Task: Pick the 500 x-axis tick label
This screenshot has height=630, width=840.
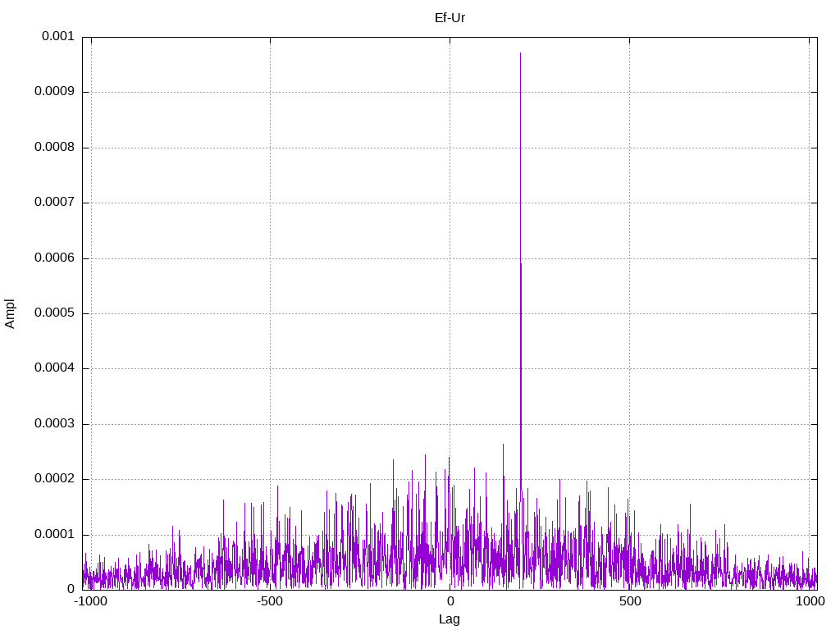Action: point(629,602)
